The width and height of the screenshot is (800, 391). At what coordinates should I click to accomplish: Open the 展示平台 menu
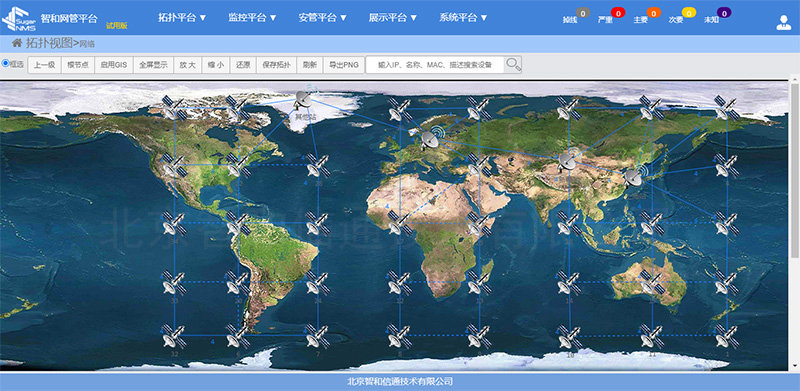pos(393,17)
